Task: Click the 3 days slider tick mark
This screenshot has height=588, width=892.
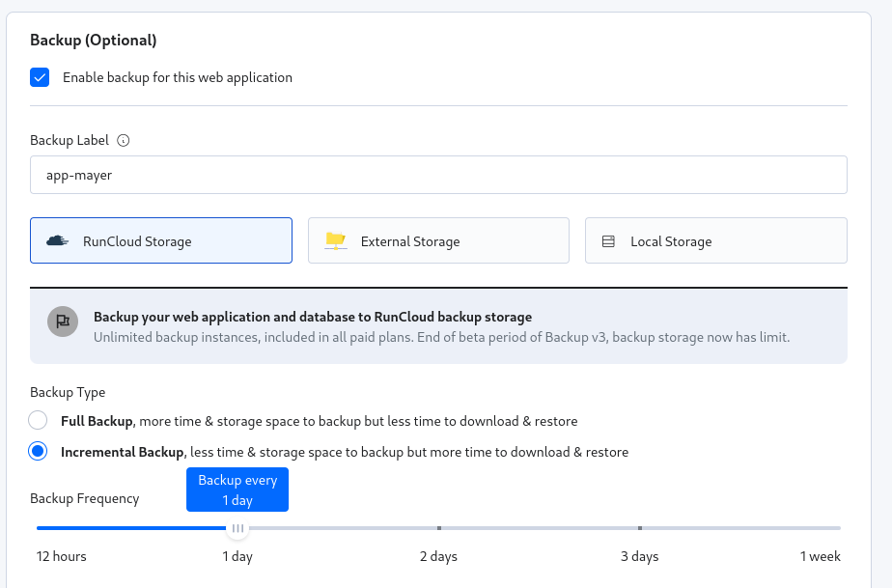Action: click(x=640, y=528)
